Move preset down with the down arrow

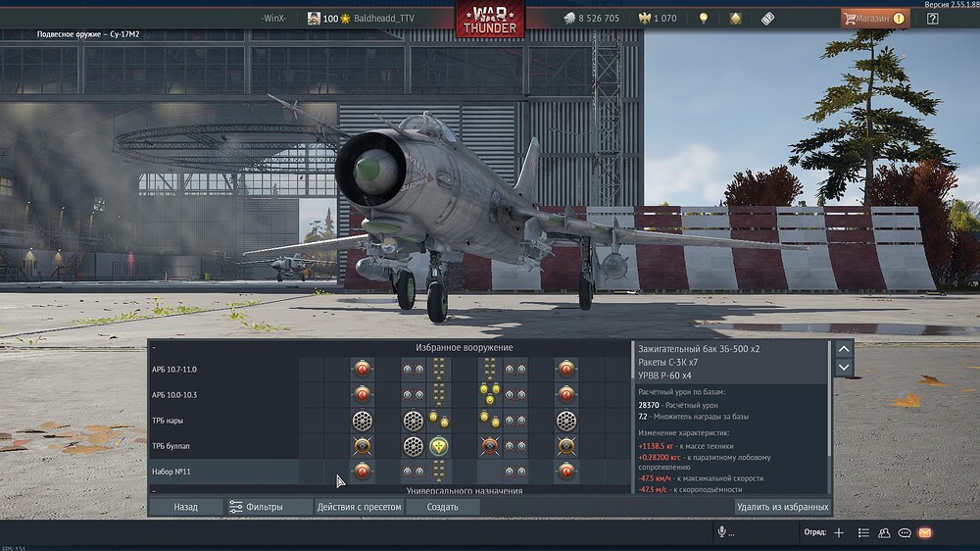(844, 367)
